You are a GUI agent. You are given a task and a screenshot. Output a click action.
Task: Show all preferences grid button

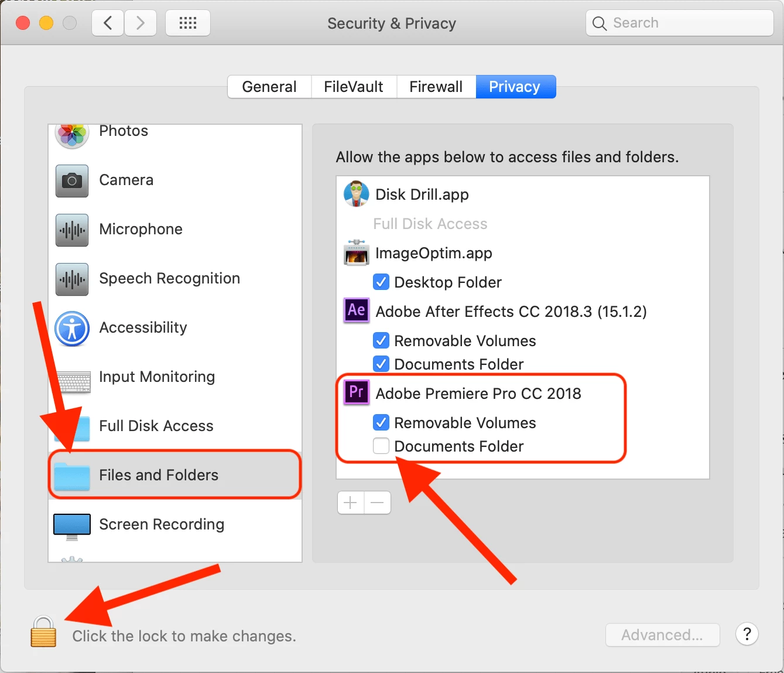tap(188, 23)
